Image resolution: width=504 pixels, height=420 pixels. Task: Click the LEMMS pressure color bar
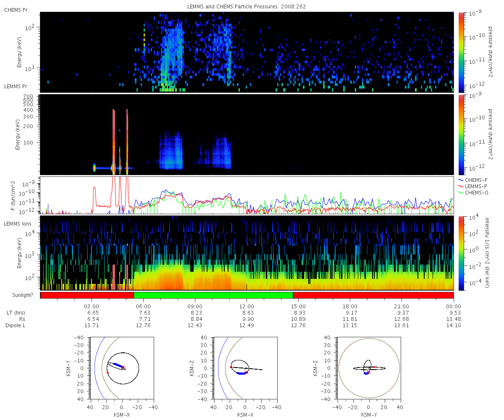coord(461,134)
